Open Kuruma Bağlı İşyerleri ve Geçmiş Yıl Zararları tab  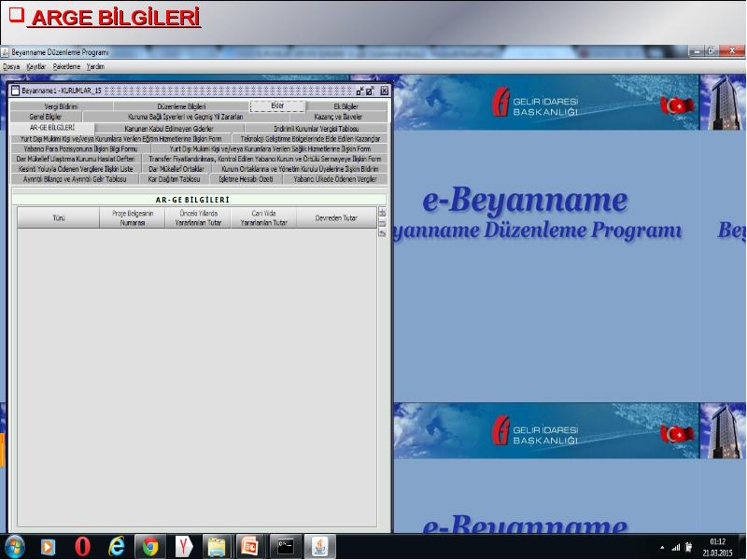coord(186,117)
